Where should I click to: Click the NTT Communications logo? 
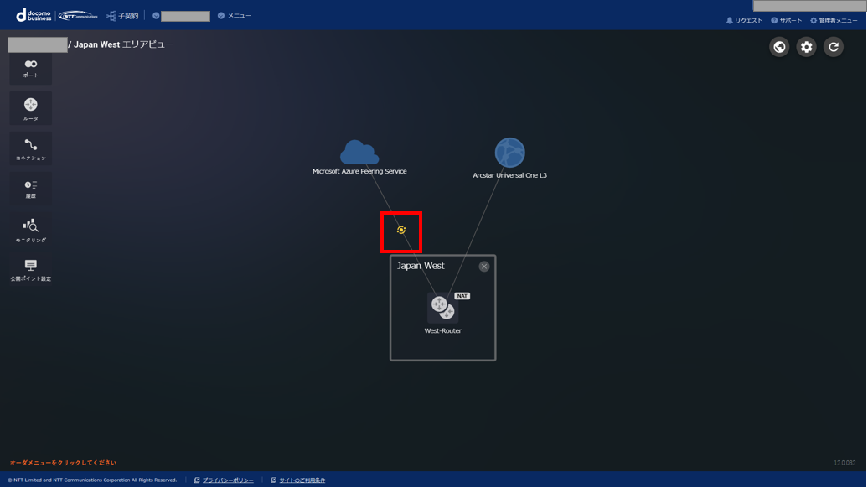click(78, 15)
